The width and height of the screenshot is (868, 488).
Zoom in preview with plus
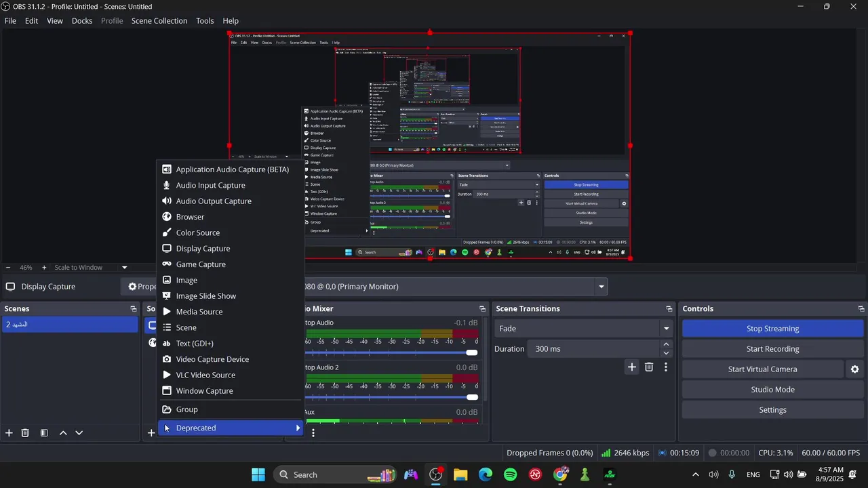[44, 268]
